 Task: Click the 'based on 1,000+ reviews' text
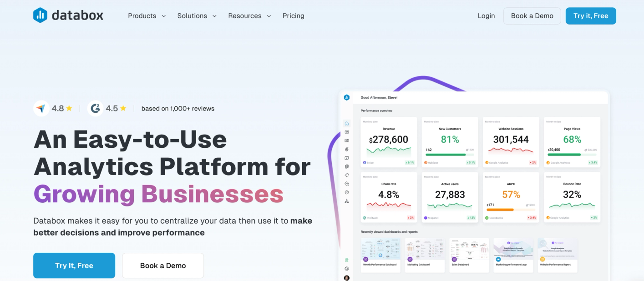coord(178,108)
